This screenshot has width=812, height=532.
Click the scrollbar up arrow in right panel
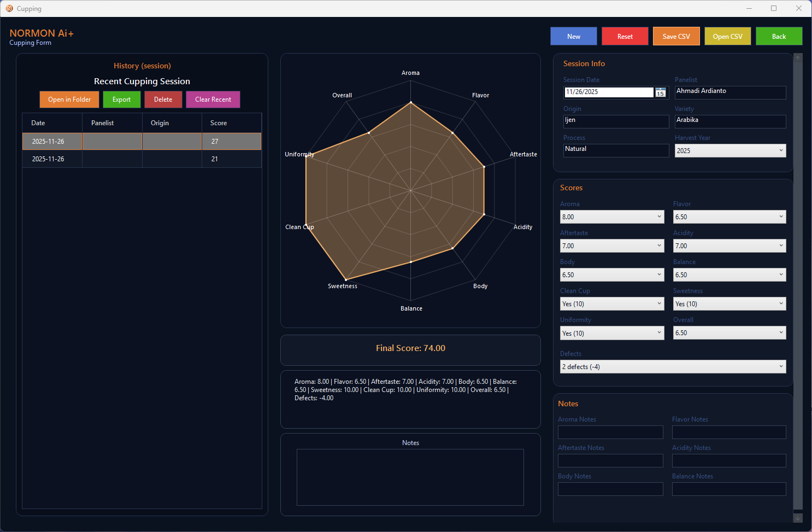click(798, 58)
